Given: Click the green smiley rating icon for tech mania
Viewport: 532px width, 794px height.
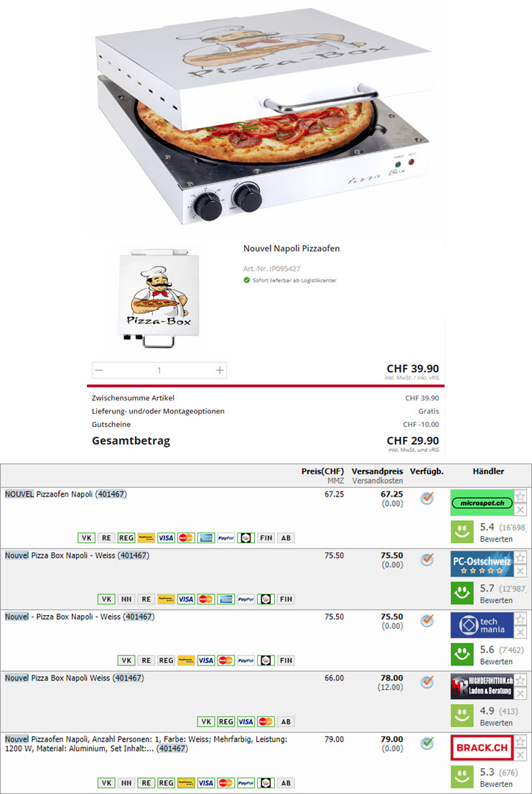Looking at the screenshot, I should (462, 655).
